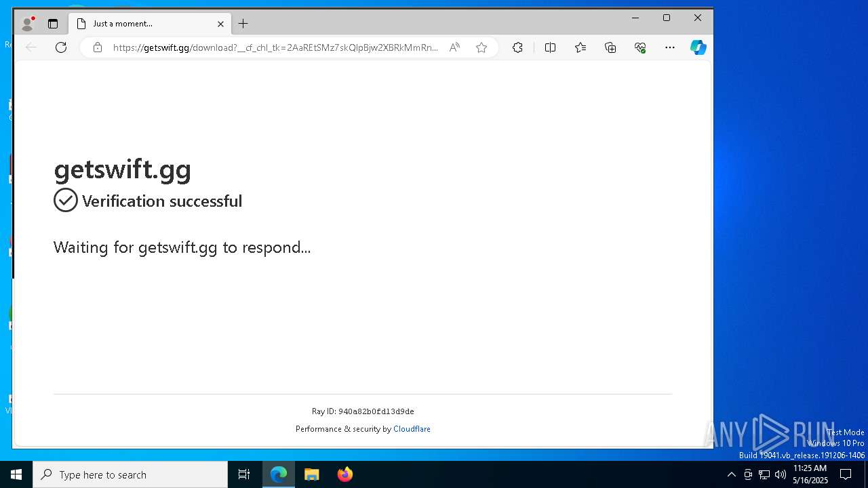Click the taskbar search box

130,474
